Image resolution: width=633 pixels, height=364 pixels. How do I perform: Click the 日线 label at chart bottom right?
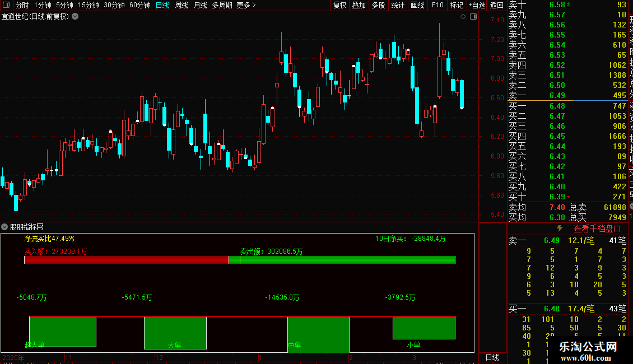tap(492, 357)
